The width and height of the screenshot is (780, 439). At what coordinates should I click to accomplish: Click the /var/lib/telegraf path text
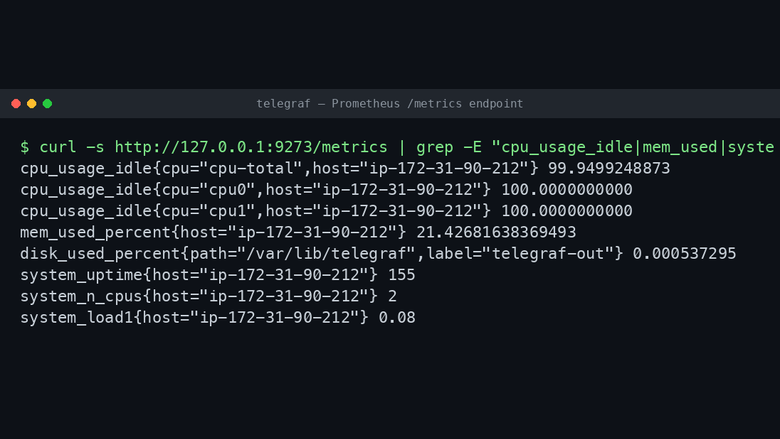pos(332,254)
